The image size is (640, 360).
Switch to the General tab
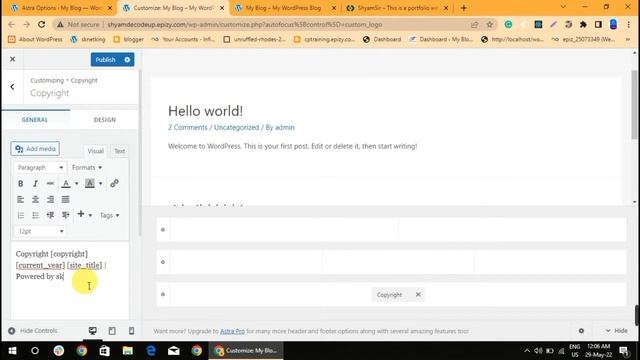click(x=35, y=120)
